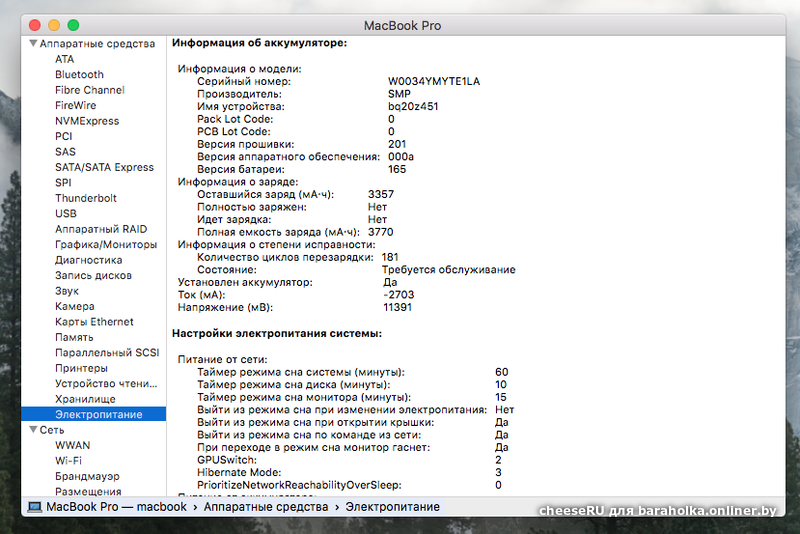Click firmware version value 201
Image resolution: width=800 pixels, height=534 pixels.
pyautogui.click(x=396, y=144)
